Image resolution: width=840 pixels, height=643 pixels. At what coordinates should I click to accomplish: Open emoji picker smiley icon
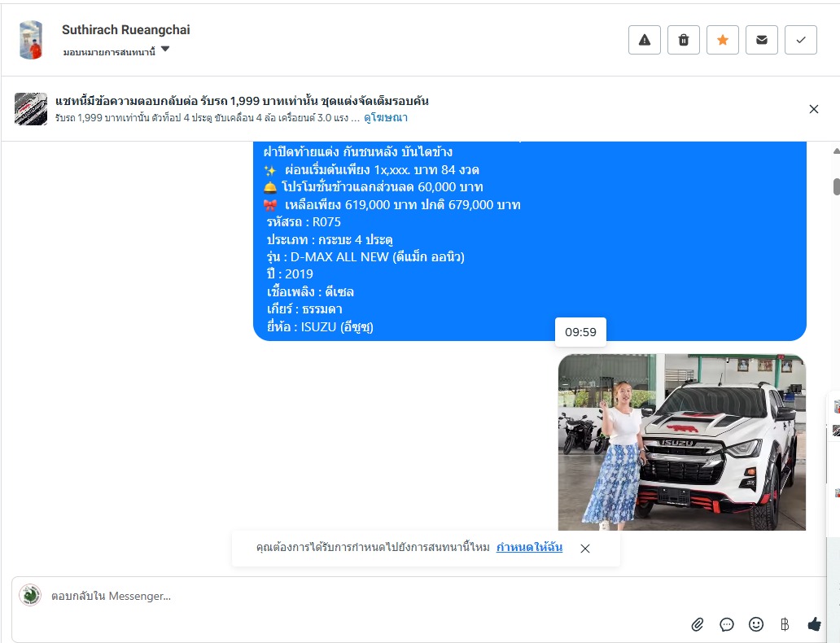pos(756,624)
